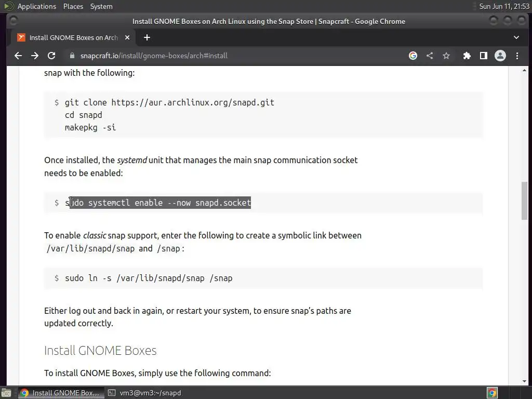Expand the tab search dropdown
Image resolution: width=532 pixels, height=399 pixels.
pyautogui.click(x=516, y=37)
